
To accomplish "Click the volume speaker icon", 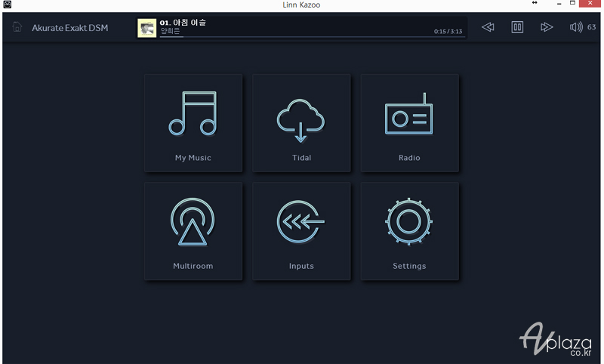I will coord(576,27).
